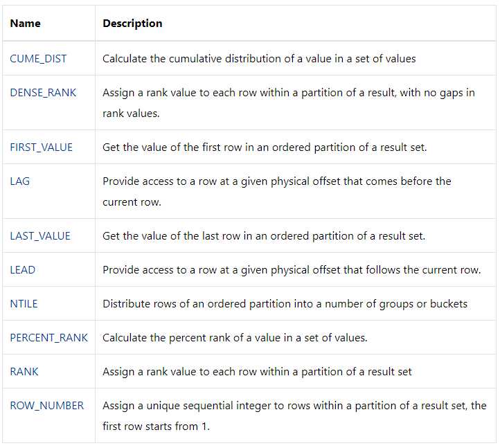The width and height of the screenshot is (500, 448).
Task: Click the FIRST_VALUE link
Action: tap(41, 147)
